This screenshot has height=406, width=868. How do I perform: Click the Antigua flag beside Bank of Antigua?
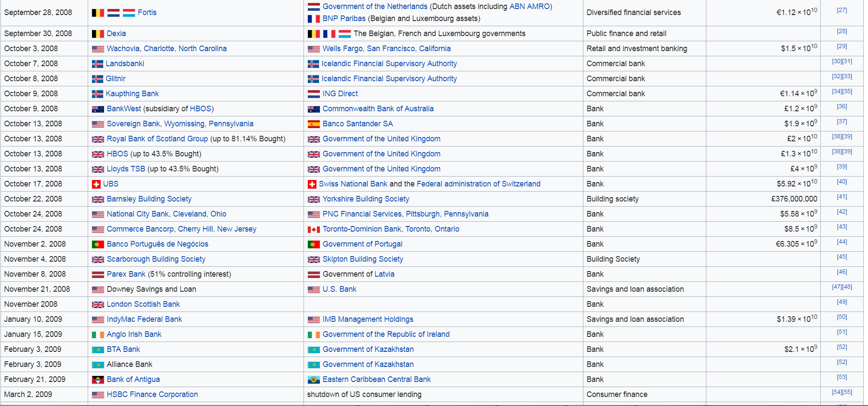tap(98, 380)
